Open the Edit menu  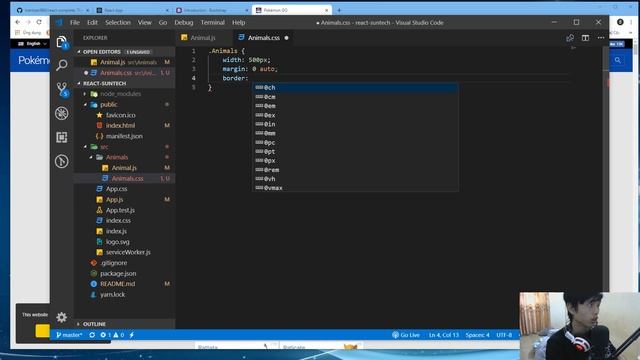[92, 22]
